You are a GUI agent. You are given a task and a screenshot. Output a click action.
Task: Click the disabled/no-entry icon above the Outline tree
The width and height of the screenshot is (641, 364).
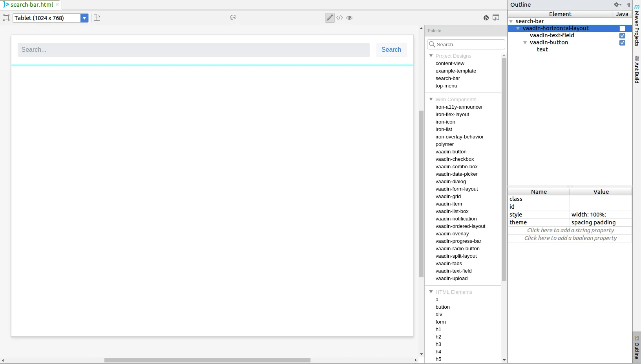(x=486, y=18)
